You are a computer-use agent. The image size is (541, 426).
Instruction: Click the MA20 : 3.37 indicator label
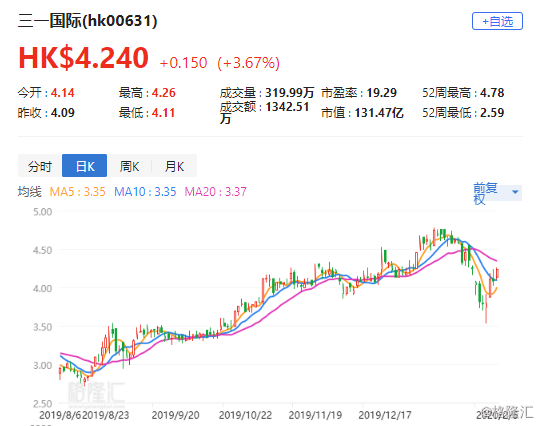coord(216,192)
